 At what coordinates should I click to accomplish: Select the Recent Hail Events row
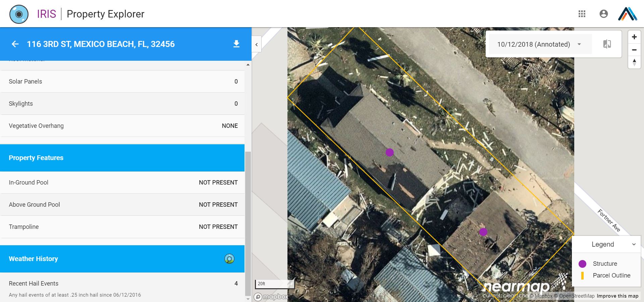(122, 287)
